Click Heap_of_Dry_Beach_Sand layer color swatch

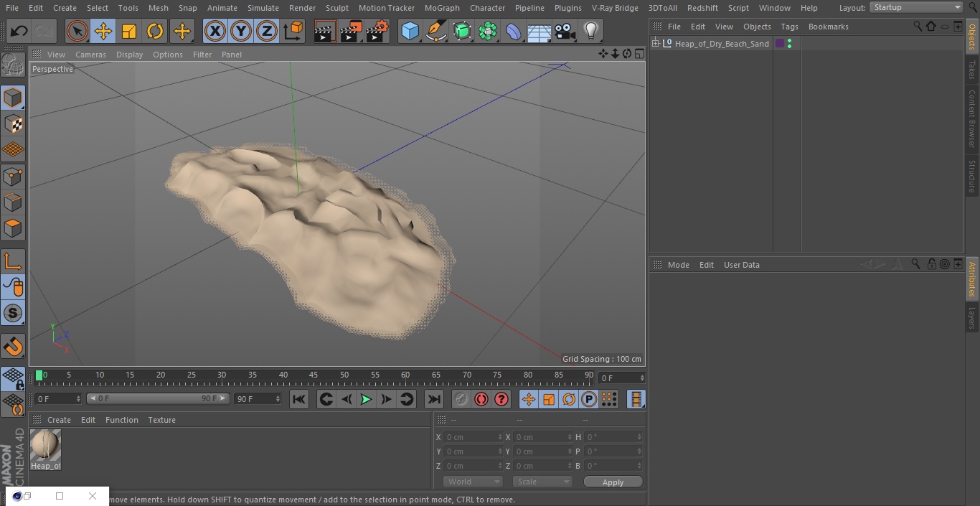pyautogui.click(x=780, y=44)
